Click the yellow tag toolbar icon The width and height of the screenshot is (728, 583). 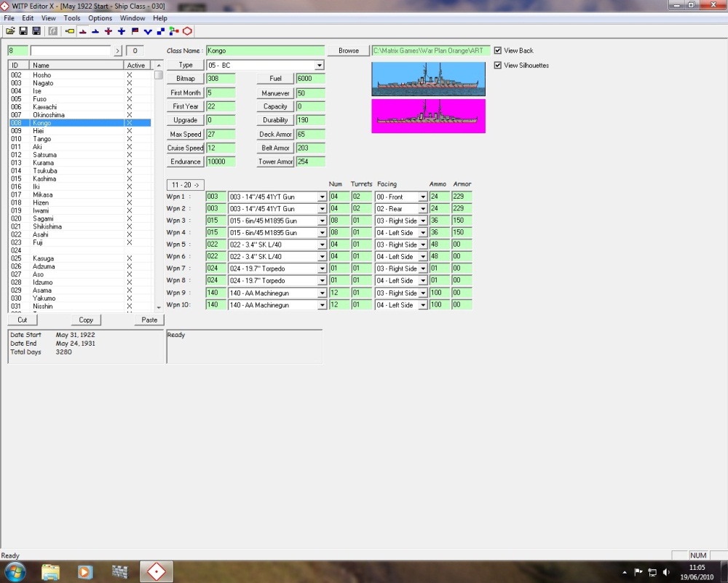(x=70, y=31)
